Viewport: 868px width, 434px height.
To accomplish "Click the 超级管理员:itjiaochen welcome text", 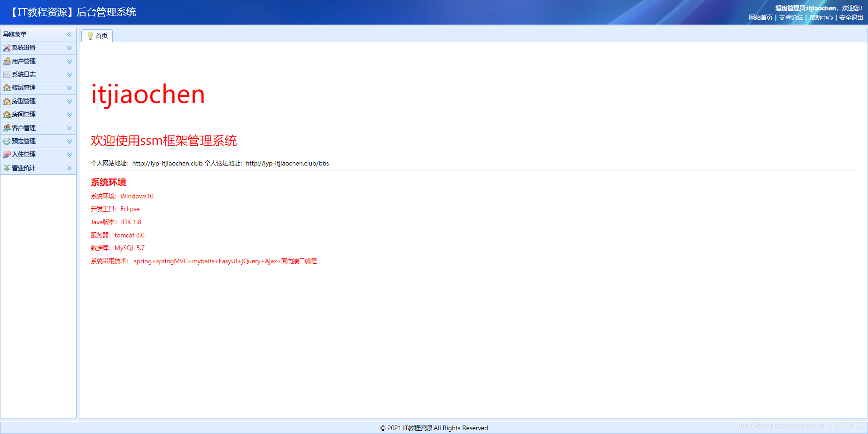I will pos(819,8).
